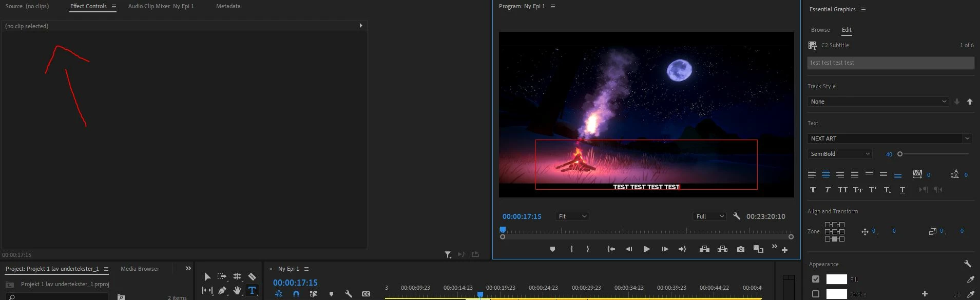Toggle Small Caps text style
The height and width of the screenshot is (300, 980).
click(858, 190)
